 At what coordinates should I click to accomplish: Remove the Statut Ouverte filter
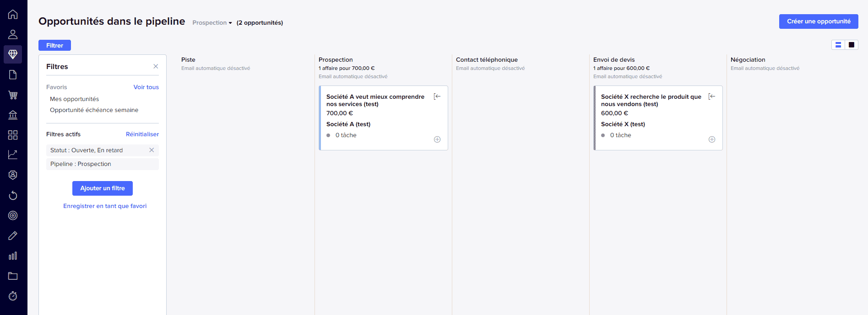[152, 150]
